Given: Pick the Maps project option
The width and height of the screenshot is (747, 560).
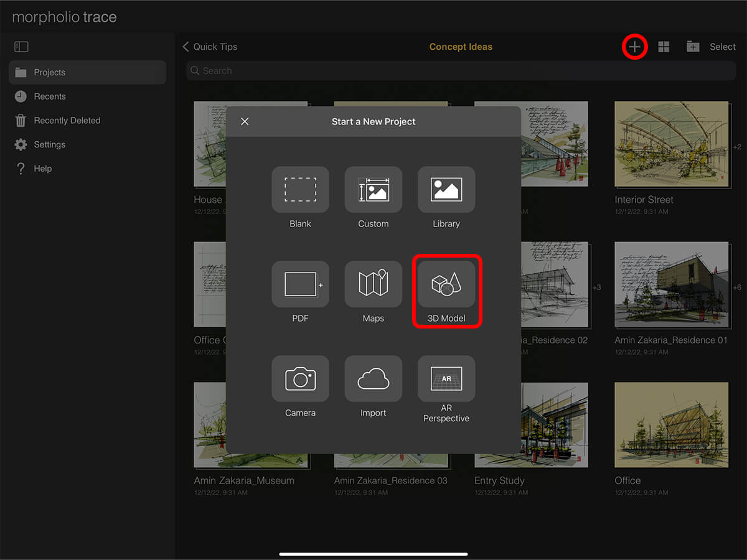Looking at the screenshot, I should point(373,284).
